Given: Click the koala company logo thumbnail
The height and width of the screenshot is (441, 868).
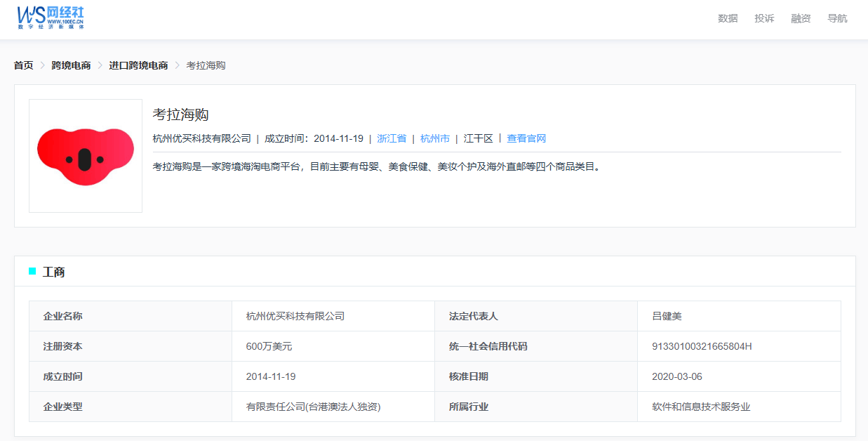Looking at the screenshot, I should [x=86, y=156].
